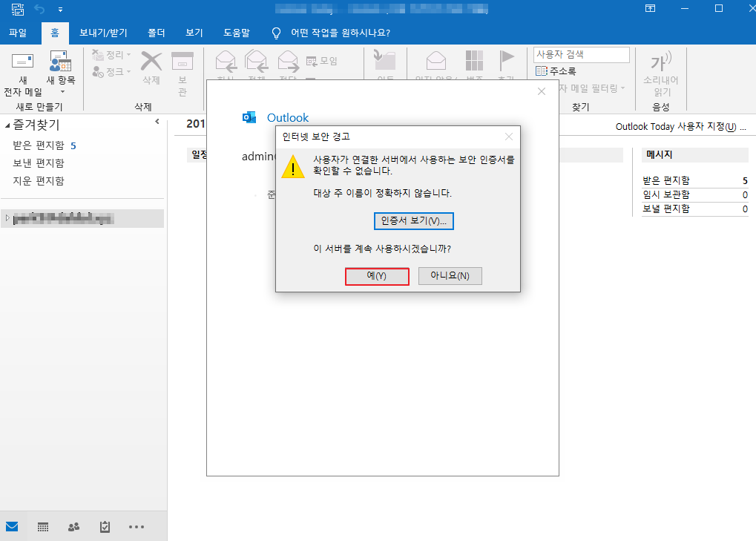Click the Forward envelope icon in the ribbon

tap(289, 62)
